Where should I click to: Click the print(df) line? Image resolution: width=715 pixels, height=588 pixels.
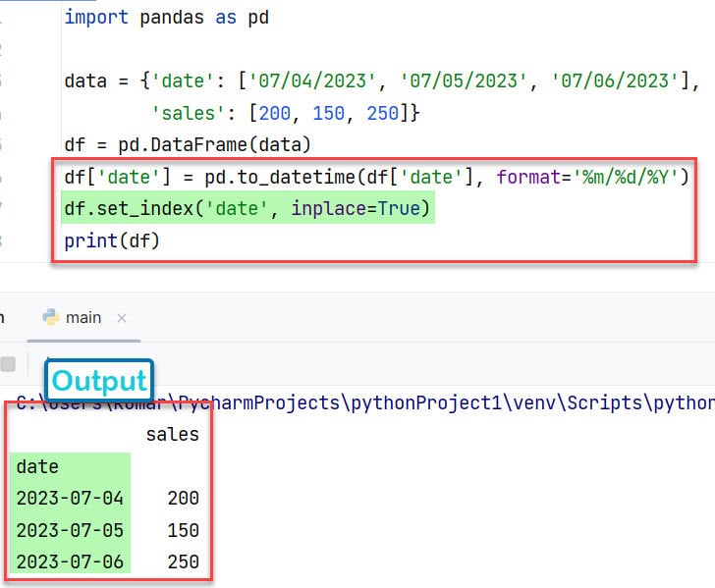(x=112, y=241)
